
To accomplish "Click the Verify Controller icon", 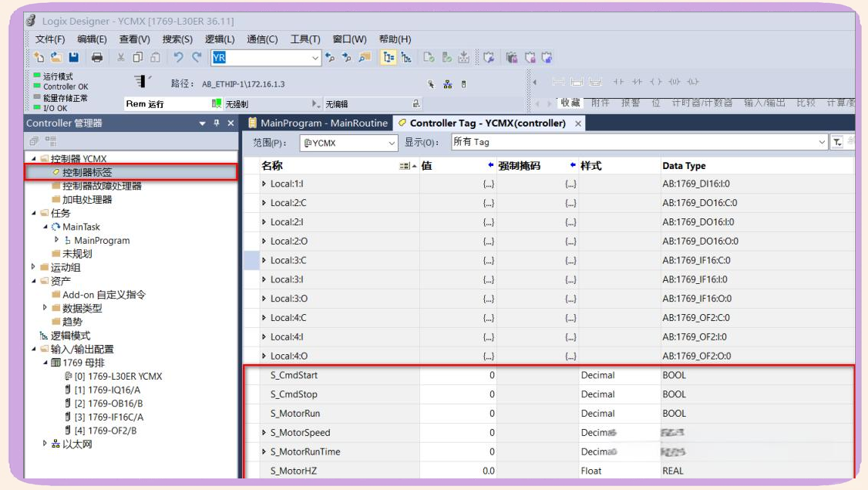I will pos(447,57).
